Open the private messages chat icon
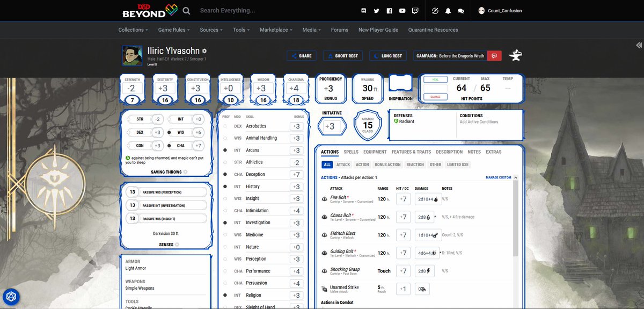 (461, 11)
